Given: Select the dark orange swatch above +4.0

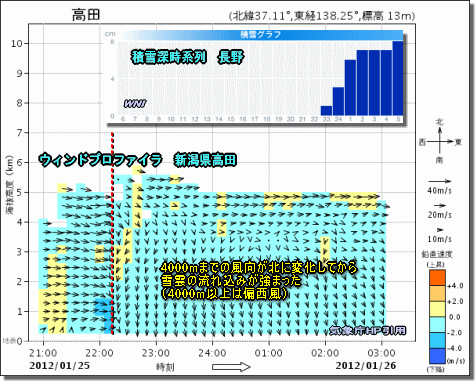Looking at the screenshot, I should (437, 277).
